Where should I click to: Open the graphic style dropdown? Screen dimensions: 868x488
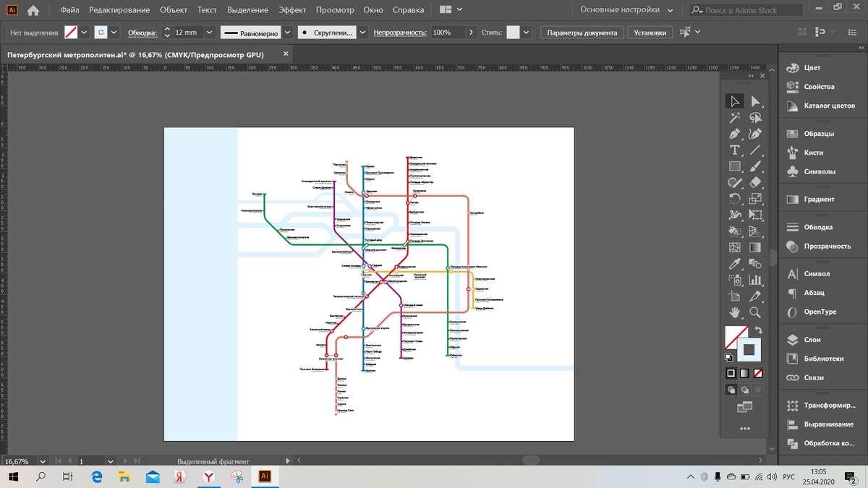(x=526, y=33)
